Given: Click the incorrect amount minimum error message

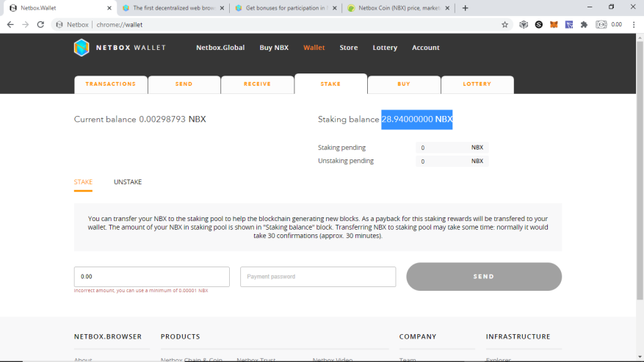Looking at the screenshot, I should pyautogui.click(x=141, y=291).
